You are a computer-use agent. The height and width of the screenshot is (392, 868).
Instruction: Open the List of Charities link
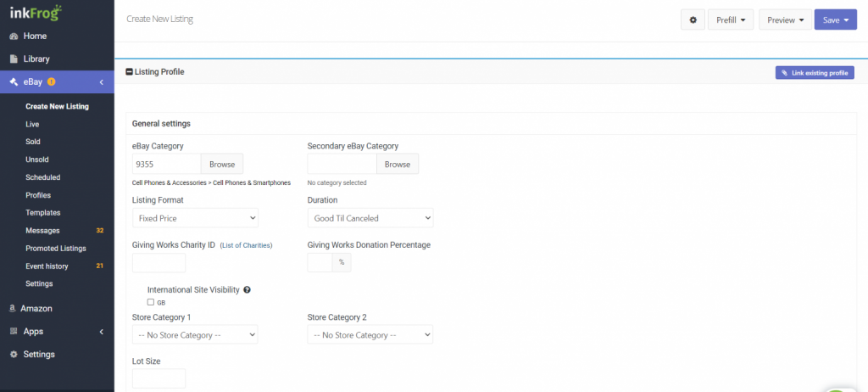click(247, 245)
